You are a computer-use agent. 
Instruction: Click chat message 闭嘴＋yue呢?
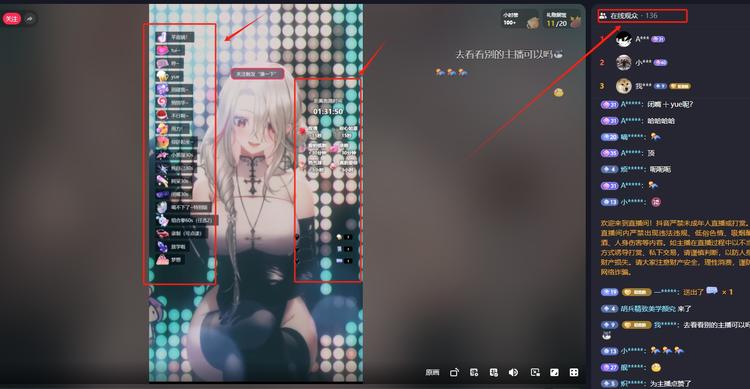670,104
